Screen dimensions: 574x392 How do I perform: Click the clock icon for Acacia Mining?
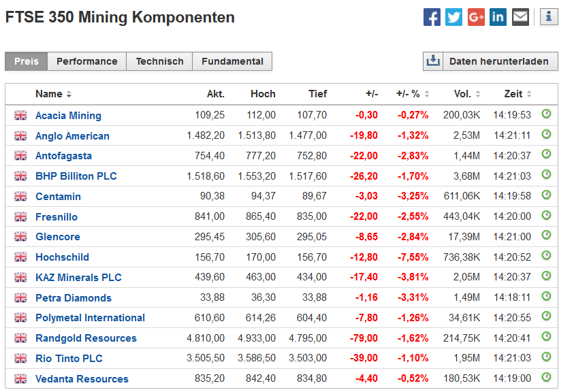pyautogui.click(x=546, y=114)
